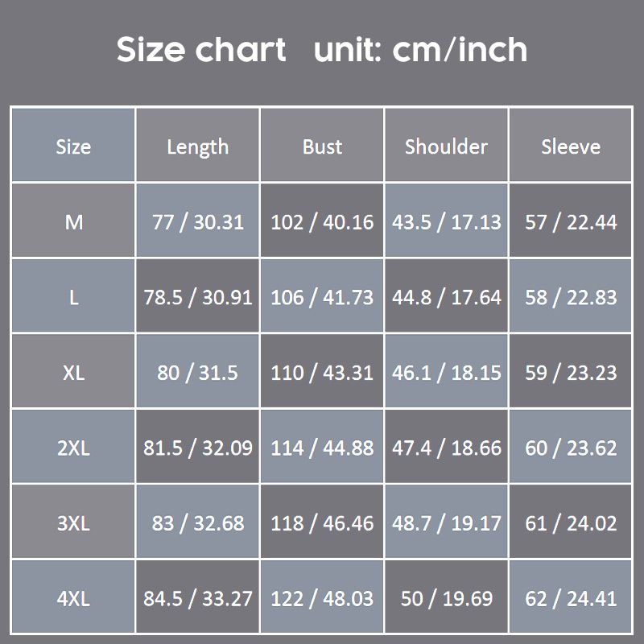Select the Shoulder column header
This screenshot has height=644, width=644.
coord(447,146)
